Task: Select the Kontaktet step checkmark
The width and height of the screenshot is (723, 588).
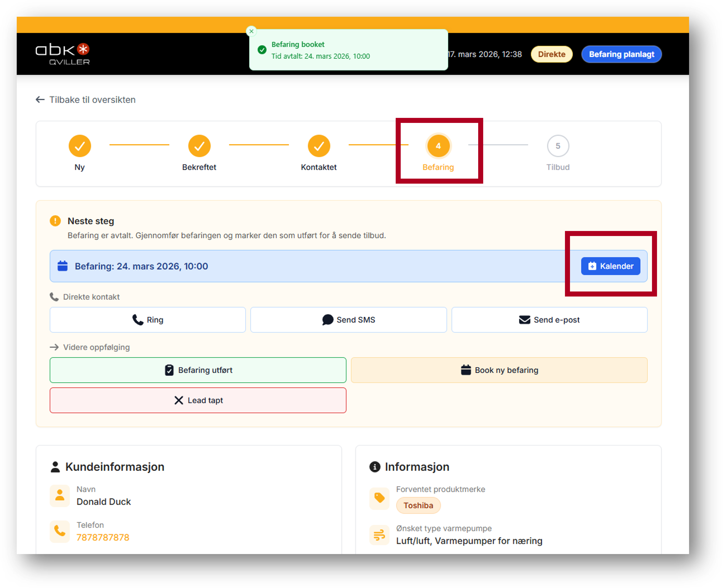Action: click(x=319, y=146)
